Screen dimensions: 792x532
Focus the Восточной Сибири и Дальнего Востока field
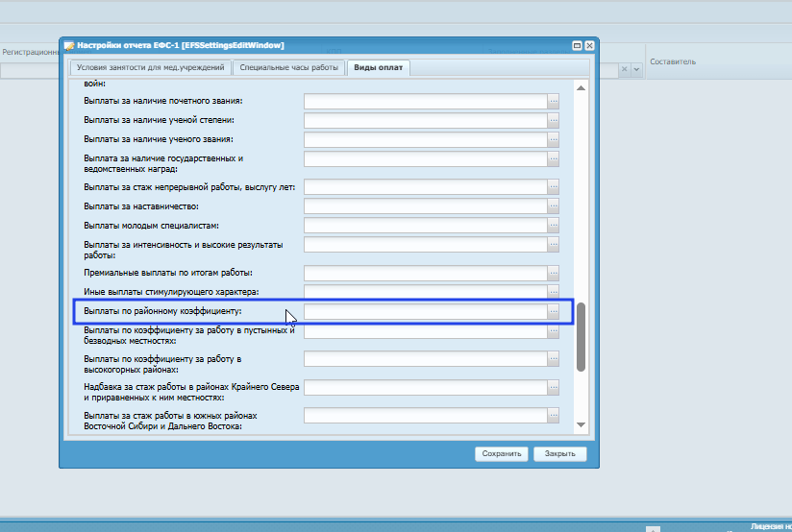click(426, 416)
